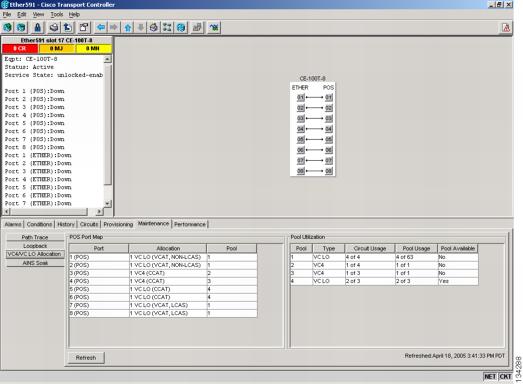Click the Pool Available column header

(x=458, y=249)
